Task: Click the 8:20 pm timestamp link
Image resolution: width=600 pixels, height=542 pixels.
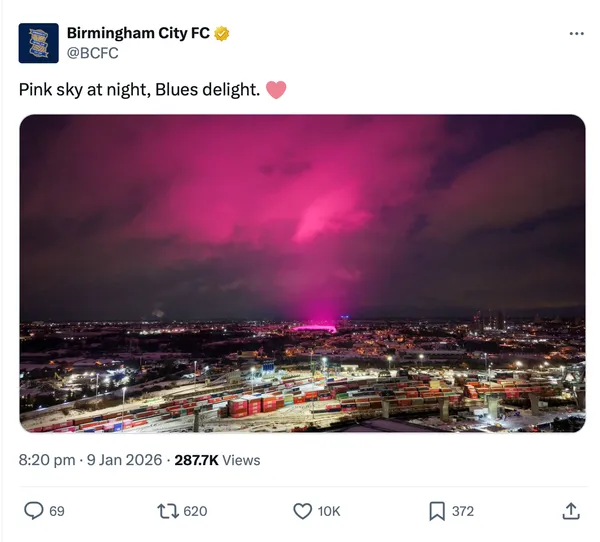Action: point(47,460)
